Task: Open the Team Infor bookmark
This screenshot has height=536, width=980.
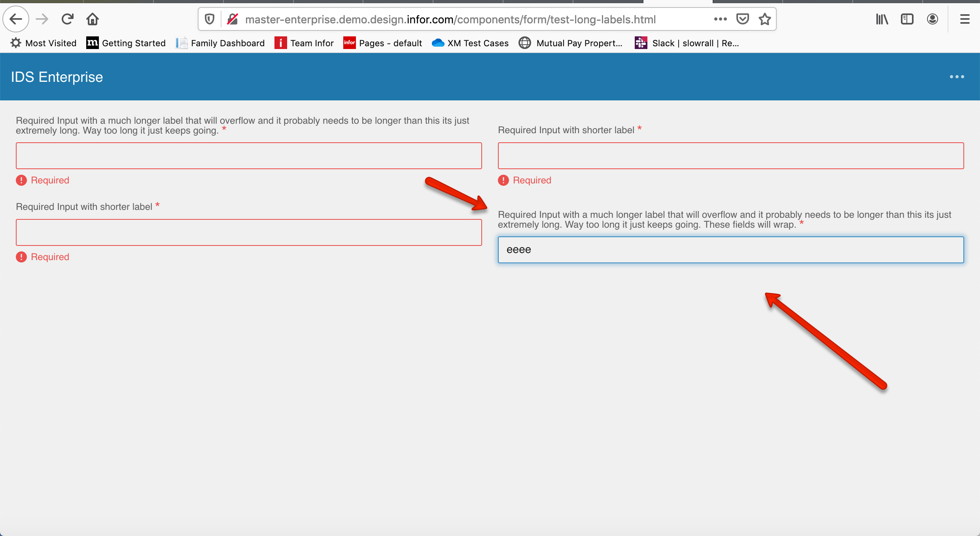Action: click(304, 43)
